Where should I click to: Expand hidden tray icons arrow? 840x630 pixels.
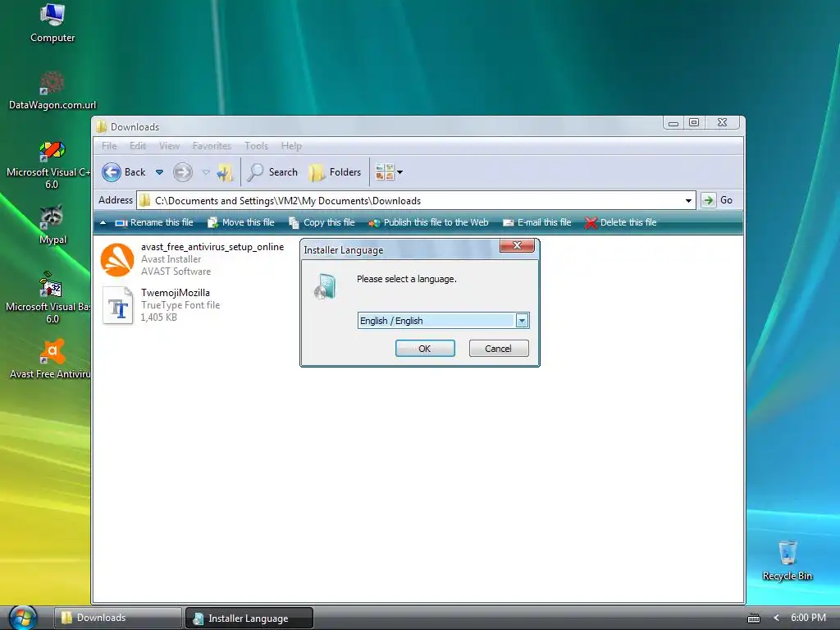(x=777, y=618)
